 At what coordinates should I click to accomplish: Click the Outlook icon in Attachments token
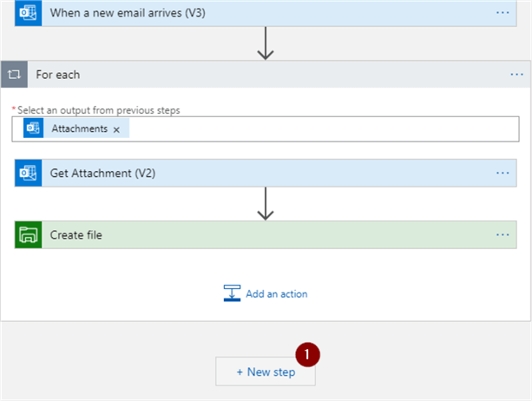tap(34, 128)
